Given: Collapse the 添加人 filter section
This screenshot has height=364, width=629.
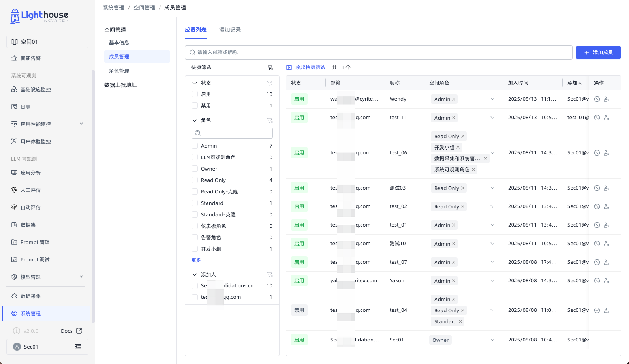Looking at the screenshot, I should coord(194,274).
